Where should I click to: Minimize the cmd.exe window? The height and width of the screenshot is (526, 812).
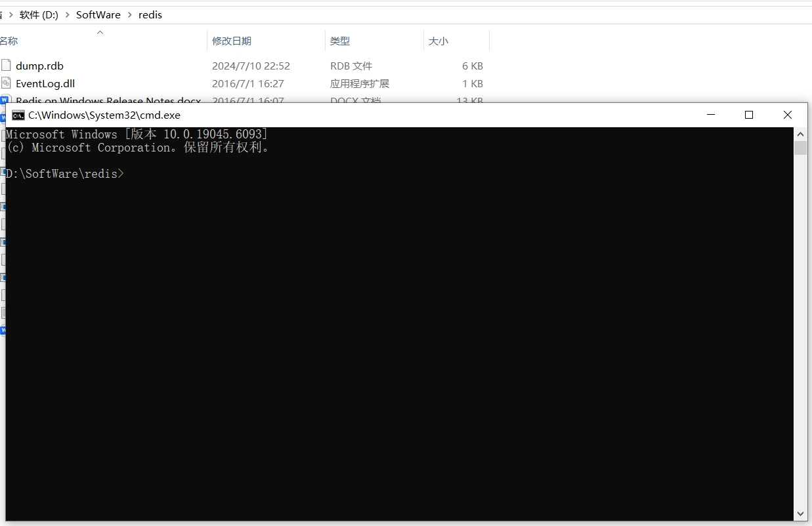click(x=711, y=115)
